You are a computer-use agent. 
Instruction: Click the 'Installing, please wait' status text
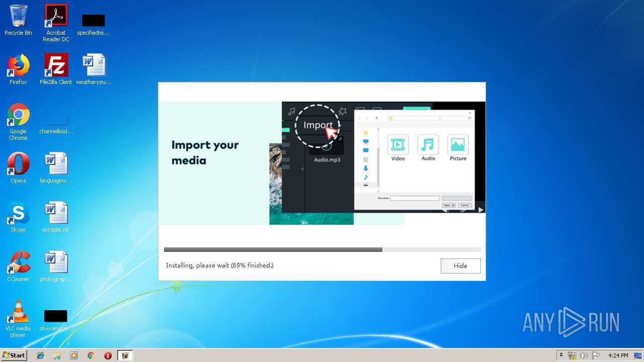pyautogui.click(x=220, y=265)
